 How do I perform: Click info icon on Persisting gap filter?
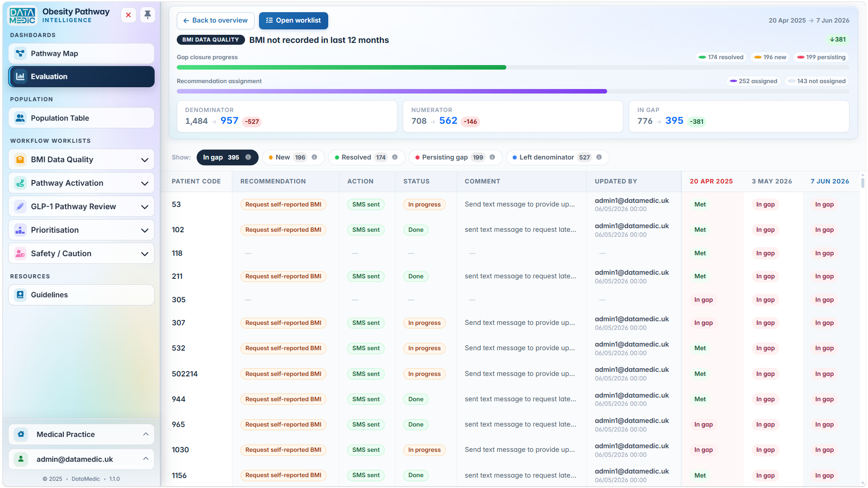tap(492, 157)
